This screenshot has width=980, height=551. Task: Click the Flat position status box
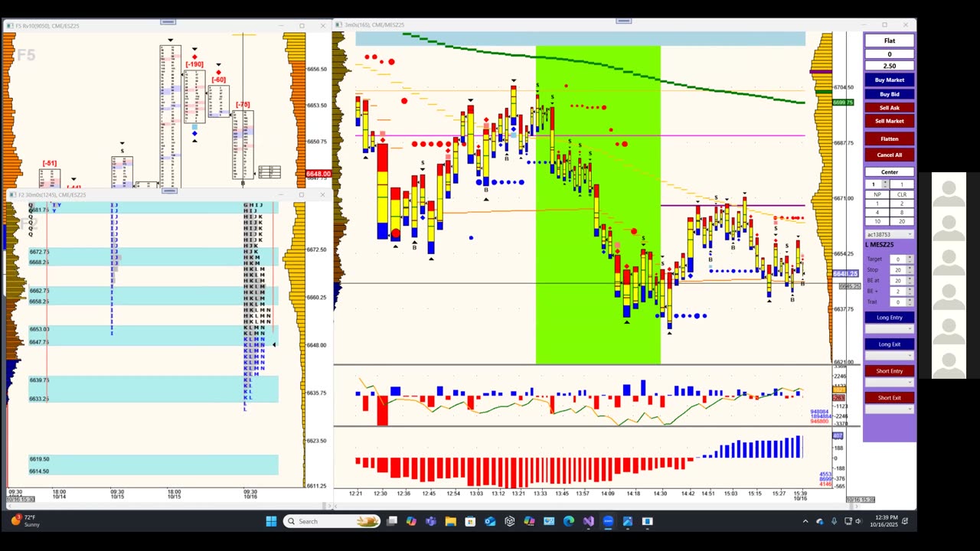[x=890, y=41]
